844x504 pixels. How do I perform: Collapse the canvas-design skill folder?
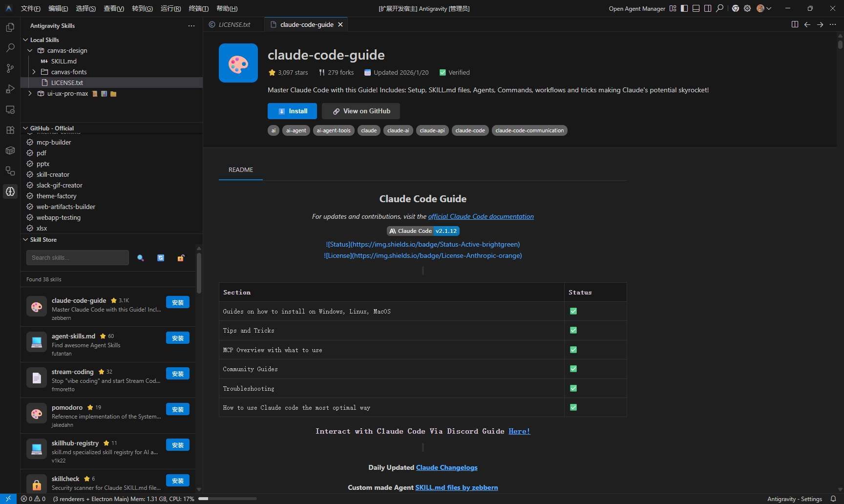coord(30,50)
